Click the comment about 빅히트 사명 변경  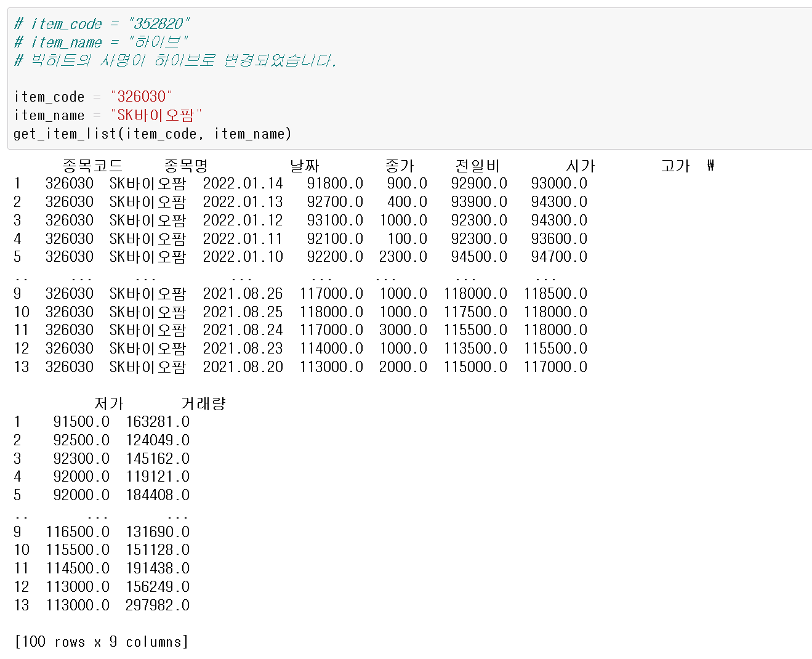coord(175,60)
